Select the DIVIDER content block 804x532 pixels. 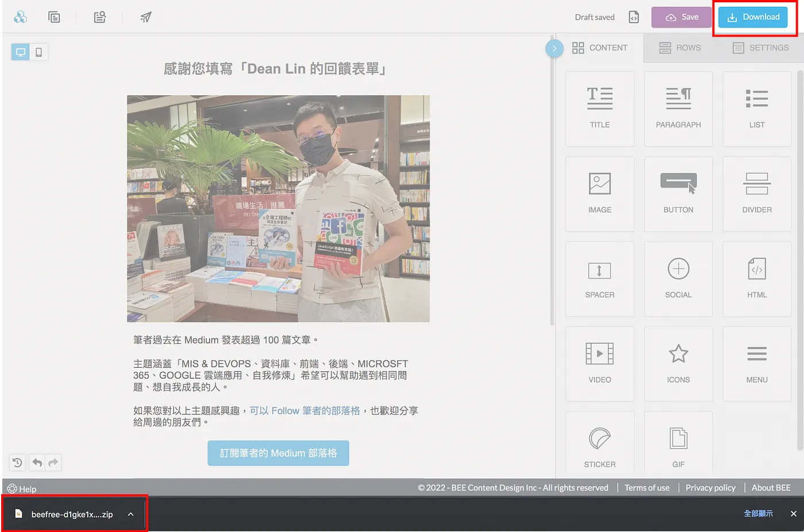[757, 194]
